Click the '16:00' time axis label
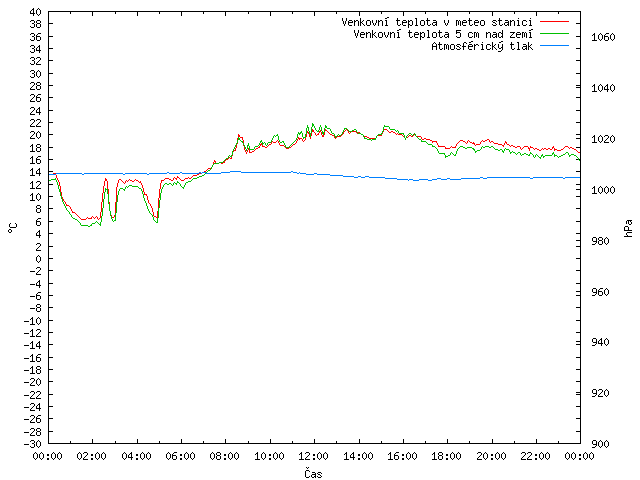 402,456
